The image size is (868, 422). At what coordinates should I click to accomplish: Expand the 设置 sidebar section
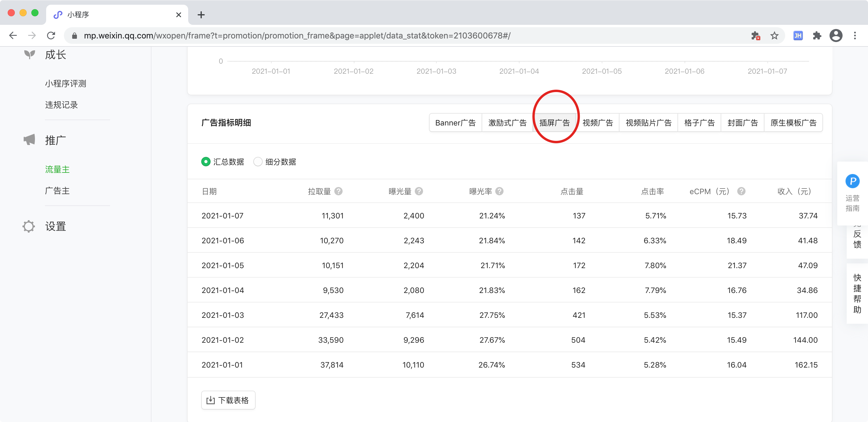point(55,226)
